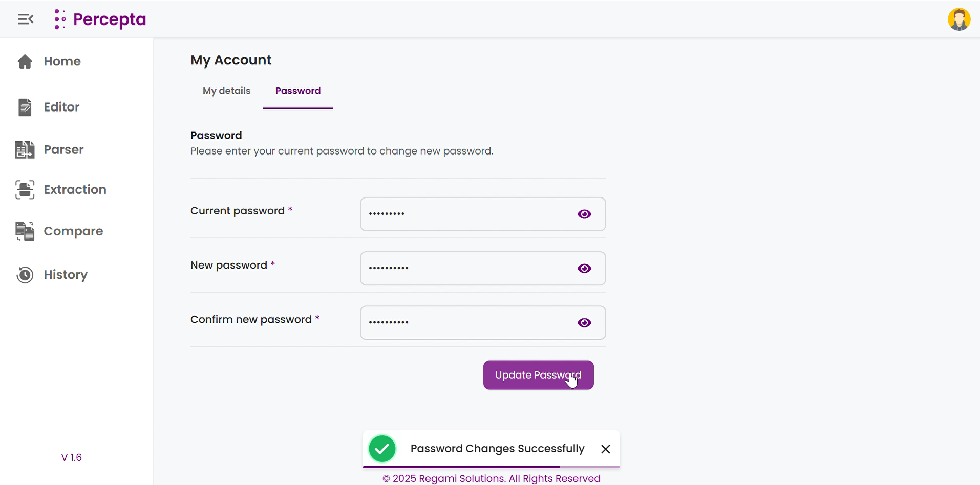Focus the Current password input field
980x485 pixels.
point(483,214)
